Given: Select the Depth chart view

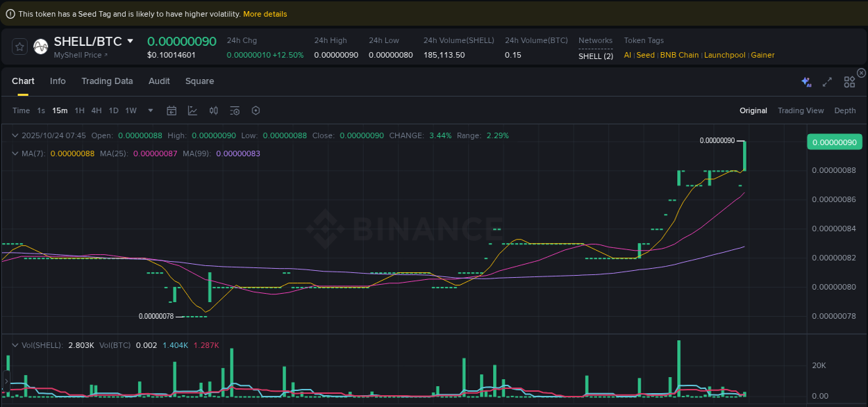Looking at the screenshot, I should coord(844,110).
